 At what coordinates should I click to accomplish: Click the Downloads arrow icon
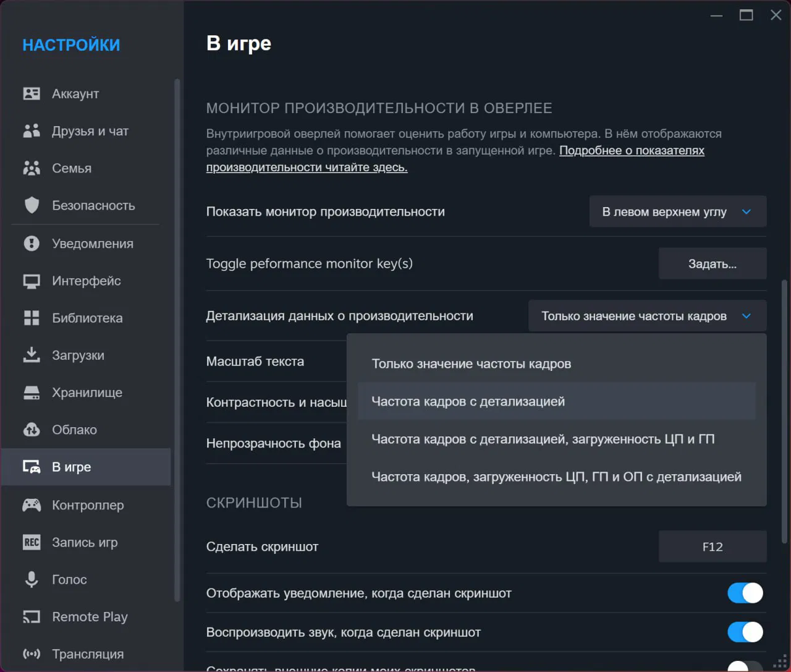(x=32, y=355)
